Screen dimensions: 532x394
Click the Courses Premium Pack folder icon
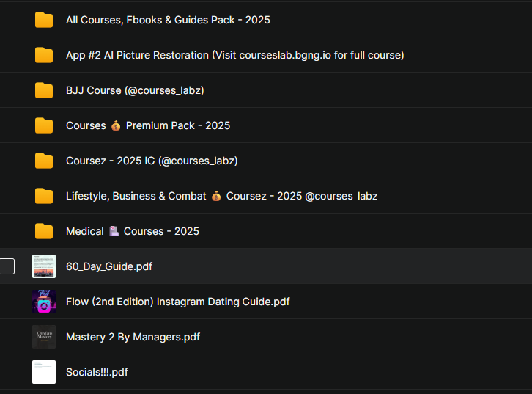pos(44,125)
